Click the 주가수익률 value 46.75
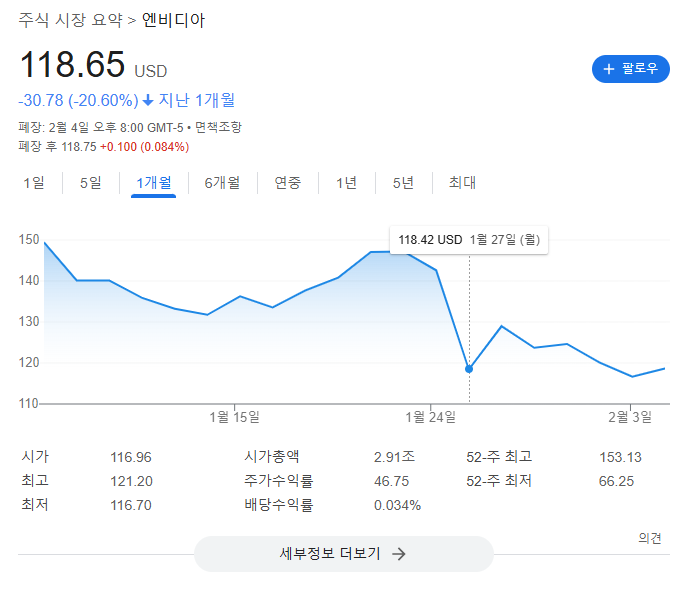This screenshot has width=685, height=589. (x=391, y=481)
